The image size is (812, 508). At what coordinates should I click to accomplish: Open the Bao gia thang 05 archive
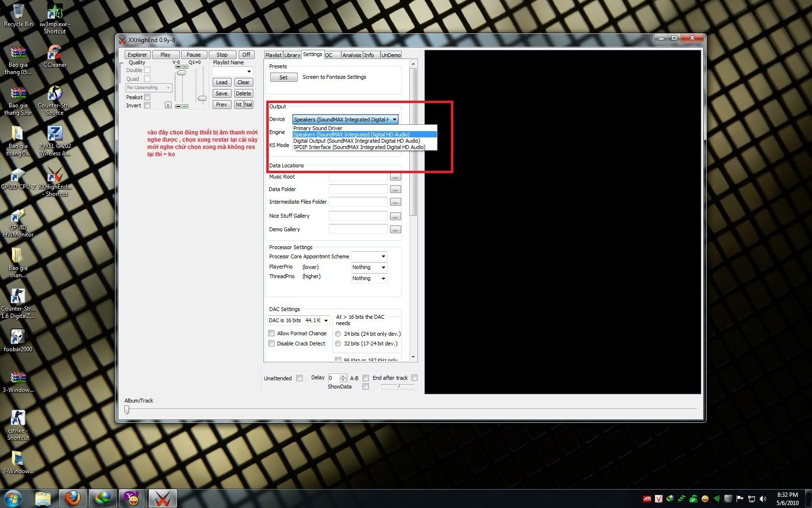click(18, 60)
